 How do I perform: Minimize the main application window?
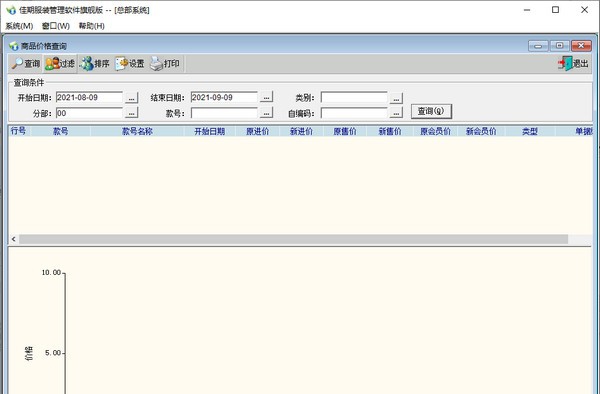click(x=527, y=10)
